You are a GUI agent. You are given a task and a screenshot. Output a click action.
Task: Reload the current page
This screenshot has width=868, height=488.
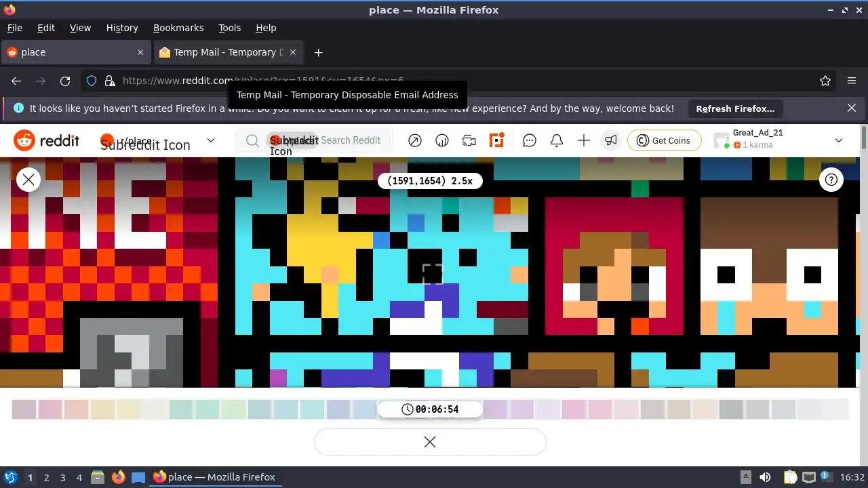(x=65, y=81)
